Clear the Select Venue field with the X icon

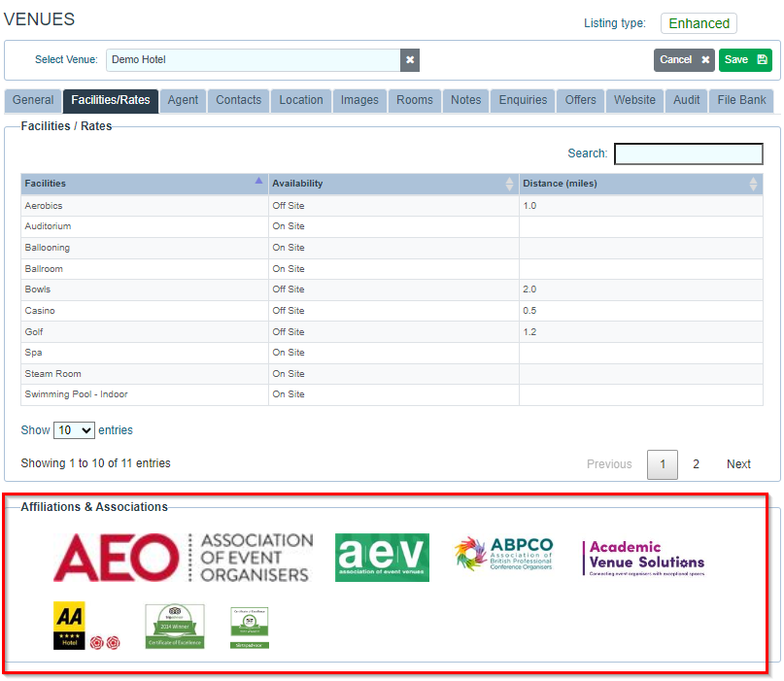(x=410, y=60)
